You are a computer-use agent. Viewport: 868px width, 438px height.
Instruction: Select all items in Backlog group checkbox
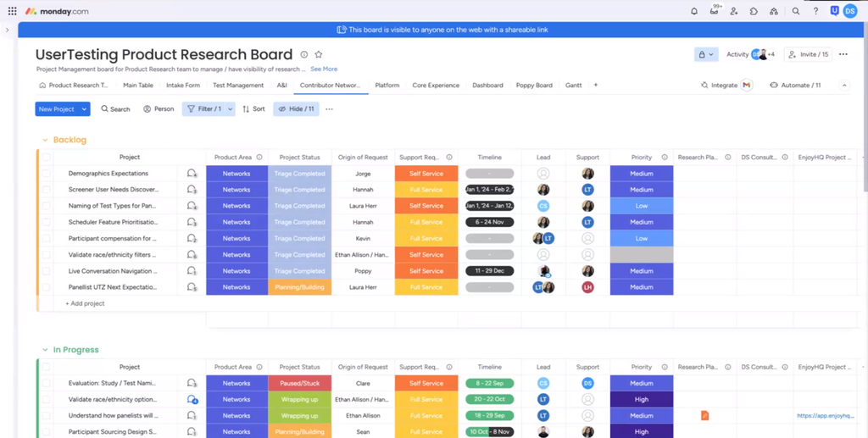[46, 158]
